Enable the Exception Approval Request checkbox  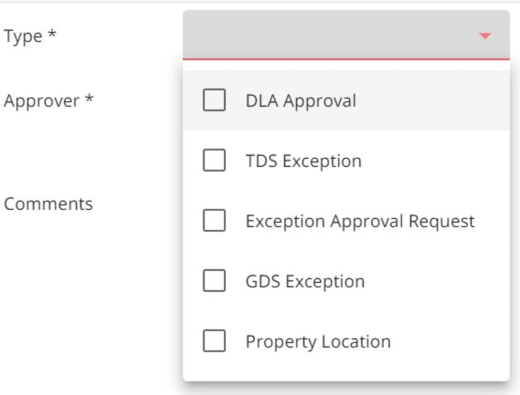[214, 221]
